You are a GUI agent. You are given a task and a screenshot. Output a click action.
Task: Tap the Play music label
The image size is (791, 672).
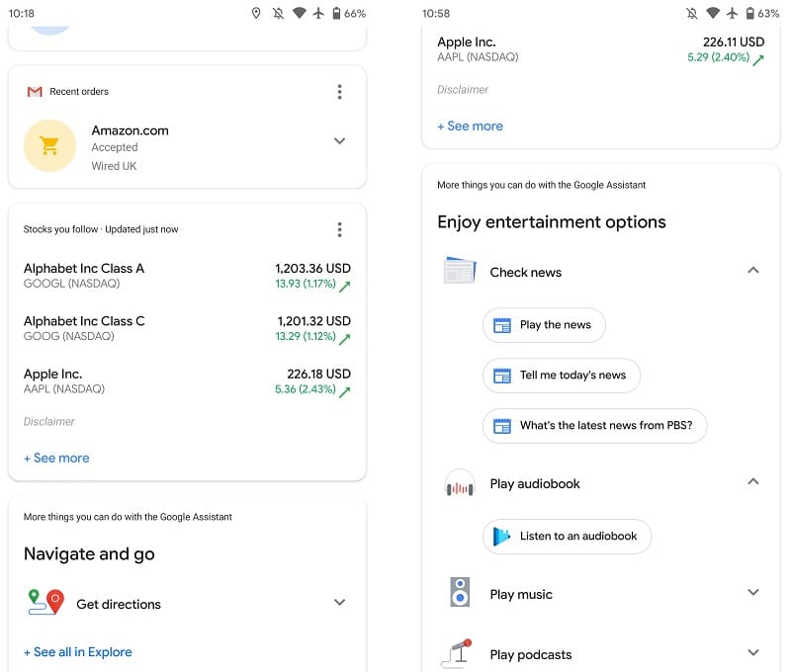tap(521, 594)
